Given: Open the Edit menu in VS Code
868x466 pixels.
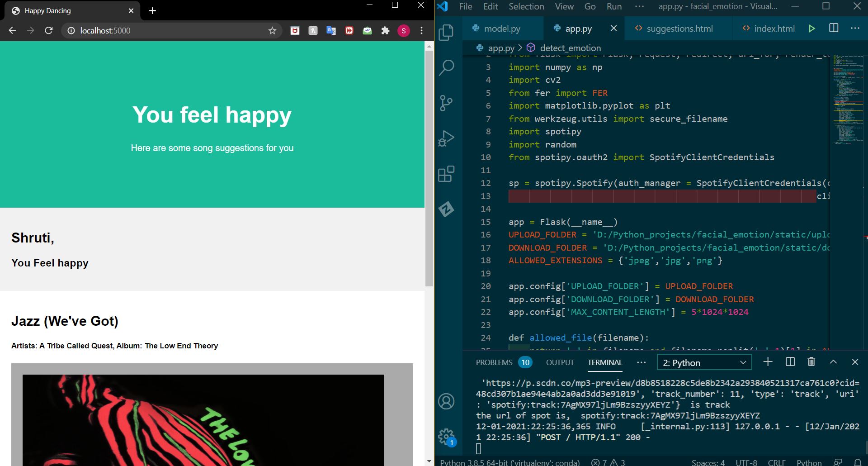Looking at the screenshot, I should (x=491, y=6).
